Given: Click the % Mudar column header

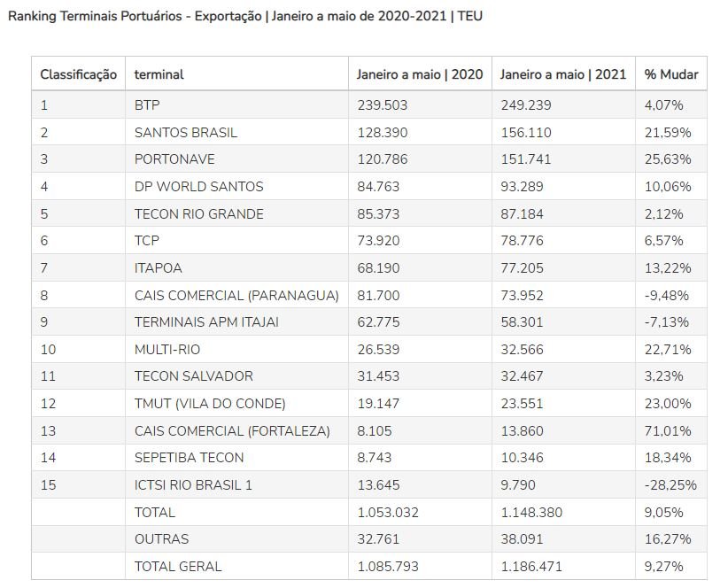Looking at the screenshot, I should pyautogui.click(x=671, y=74).
